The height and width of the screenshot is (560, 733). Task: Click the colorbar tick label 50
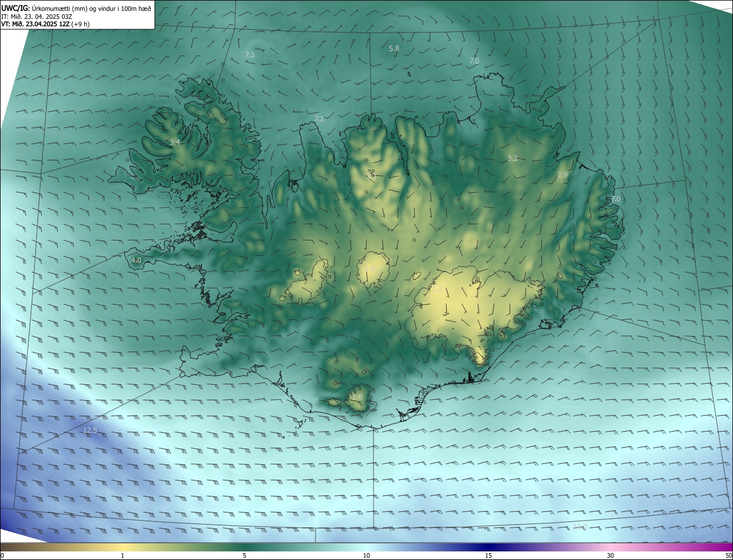click(728, 555)
